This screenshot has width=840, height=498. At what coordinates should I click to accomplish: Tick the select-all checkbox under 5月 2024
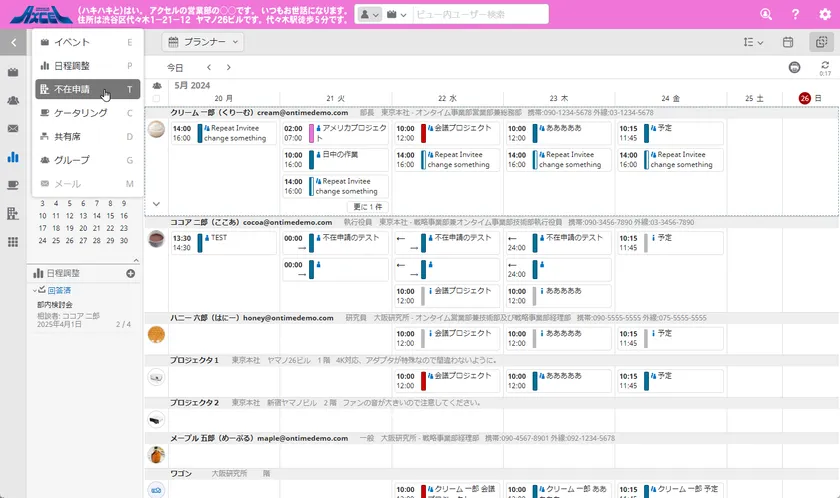(156, 99)
